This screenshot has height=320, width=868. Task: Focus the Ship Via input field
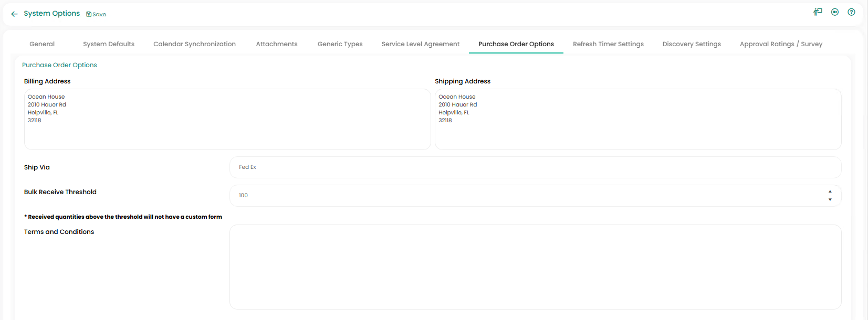coord(535,167)
